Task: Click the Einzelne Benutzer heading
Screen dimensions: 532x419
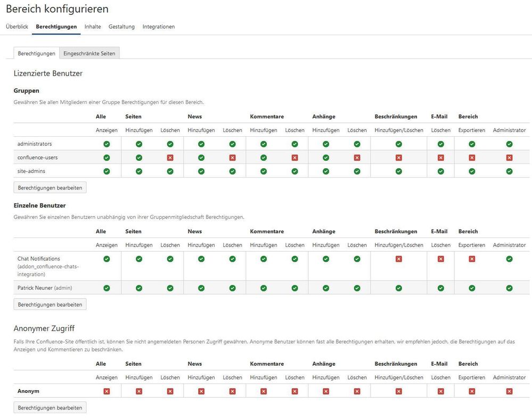Action: [40, 206]
